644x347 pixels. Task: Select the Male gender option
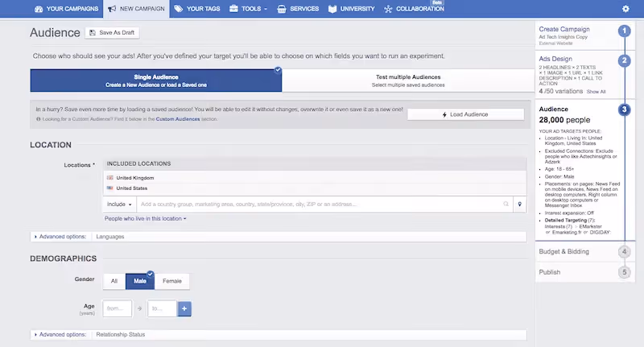pyautogui.click(x=139, y=281)
